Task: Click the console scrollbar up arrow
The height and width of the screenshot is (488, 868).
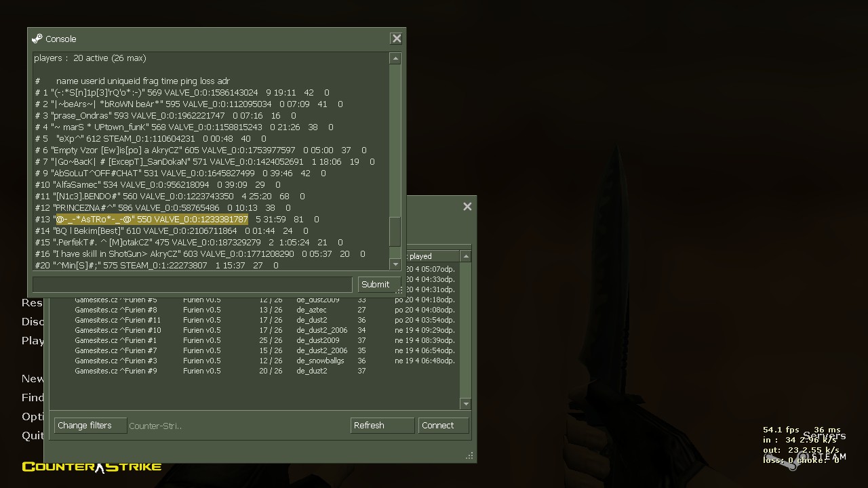Action: click(395, 59)
